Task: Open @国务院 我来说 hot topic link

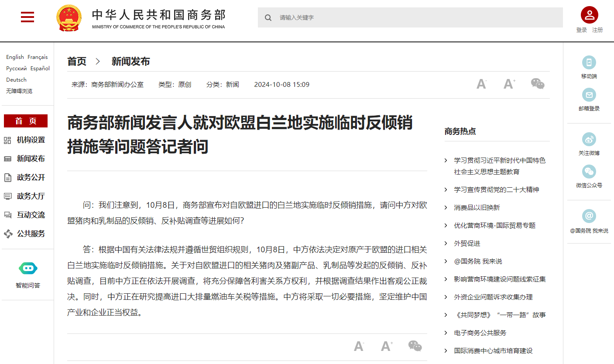Action: click(478, 261)
